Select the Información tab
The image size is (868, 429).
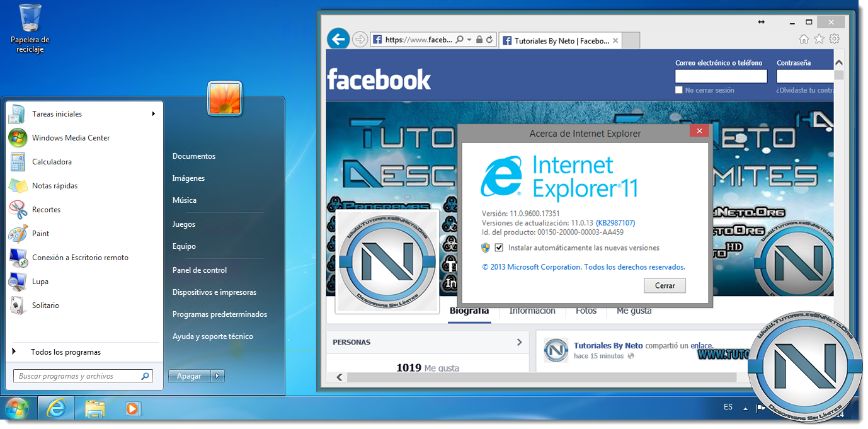pyautogui.click(x=532, y=311)
